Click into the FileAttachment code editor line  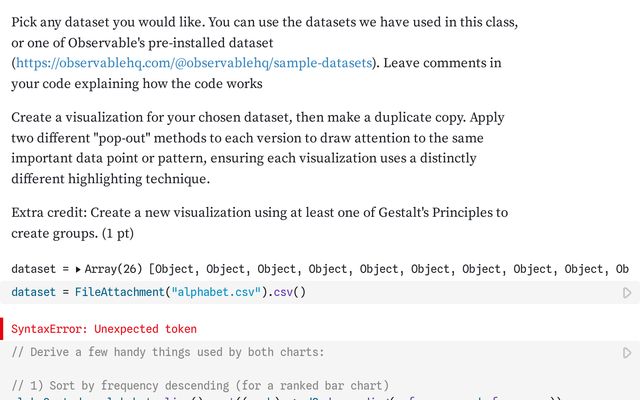click(x=400, y=292)
